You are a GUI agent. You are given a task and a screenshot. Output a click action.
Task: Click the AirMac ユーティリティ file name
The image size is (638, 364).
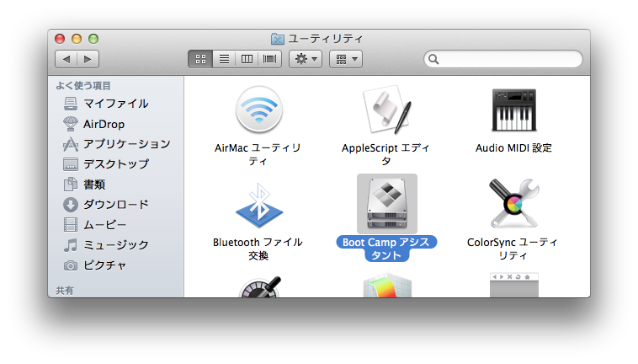tap(258, 155)
